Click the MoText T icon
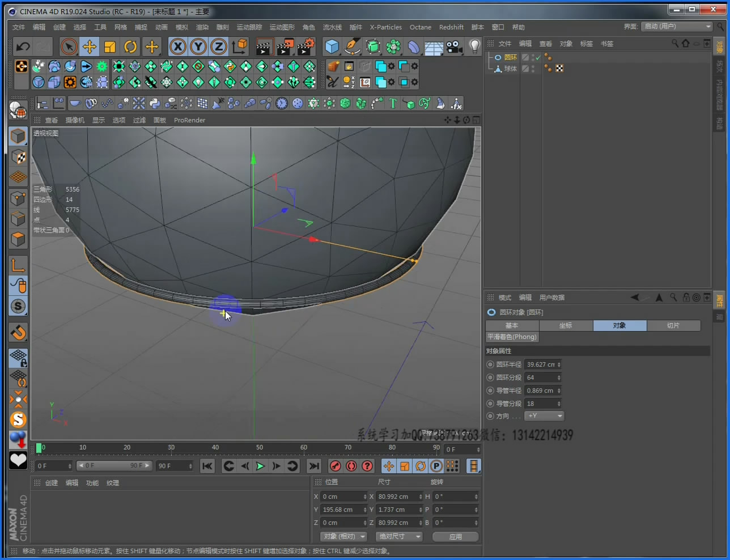This screenshot has width=730, height=560. (392, 103)
